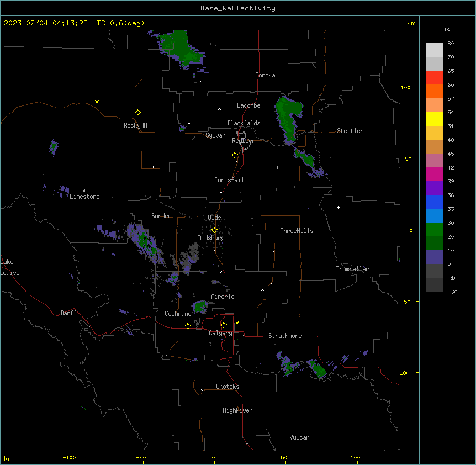Click the Blackfalds town label
Screen dimensions: 476x465
[x=244, y=123]
